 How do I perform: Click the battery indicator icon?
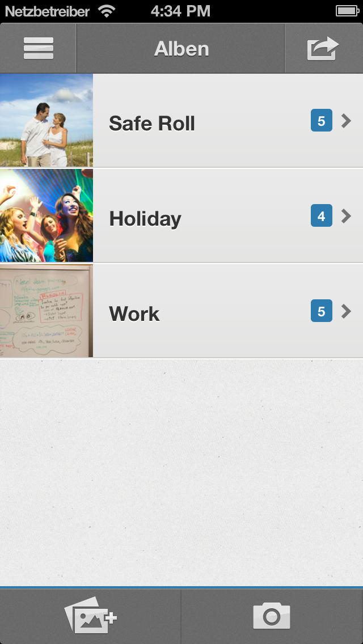[x=347, y=11]
